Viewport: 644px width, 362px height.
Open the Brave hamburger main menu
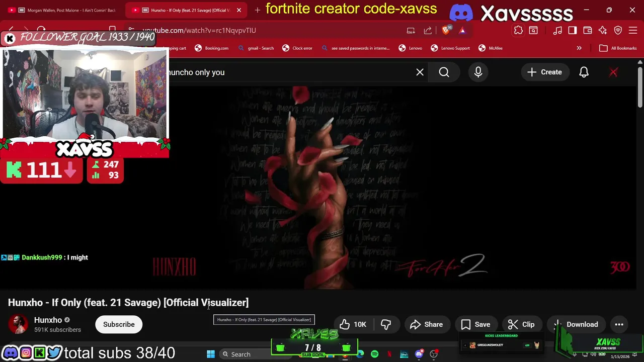(633, 31)
